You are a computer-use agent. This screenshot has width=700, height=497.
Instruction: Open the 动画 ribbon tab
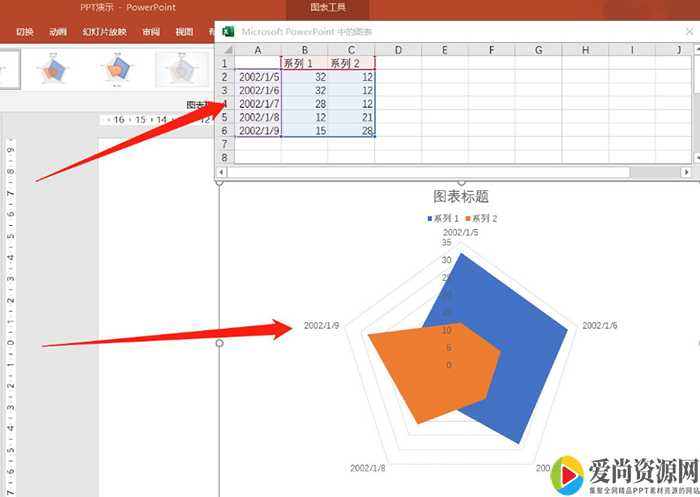pos(58,32)
